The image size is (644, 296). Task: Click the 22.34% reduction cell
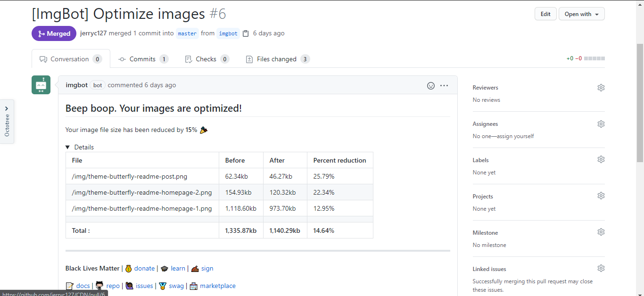coord(340,192)
